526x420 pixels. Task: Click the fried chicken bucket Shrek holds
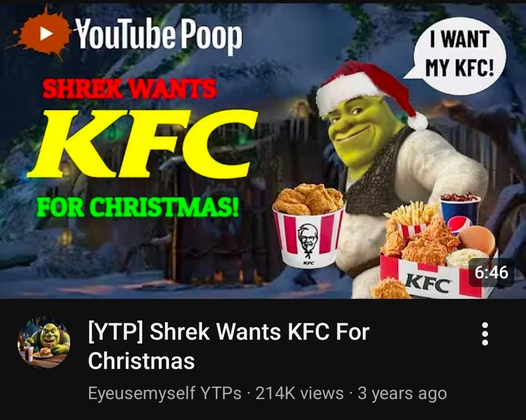[x=308, y=226]
